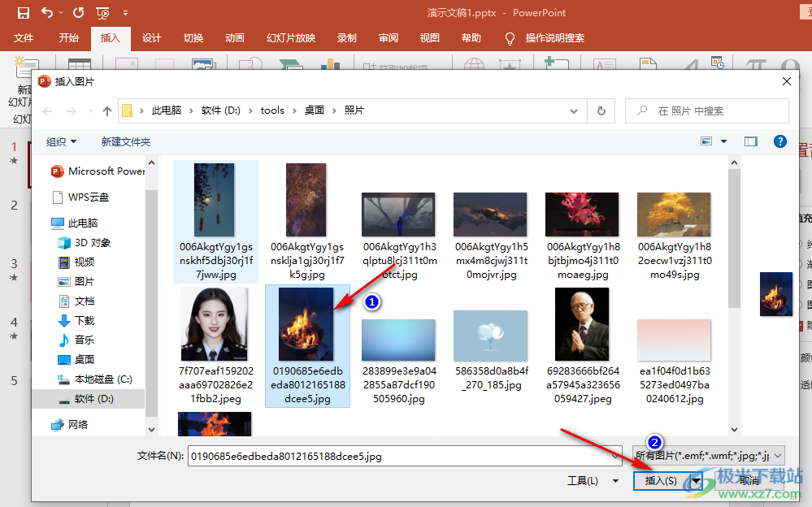Open the 组织 dropdown menu
This screenshot has height=507, width=812.
[x=61, y=142]
